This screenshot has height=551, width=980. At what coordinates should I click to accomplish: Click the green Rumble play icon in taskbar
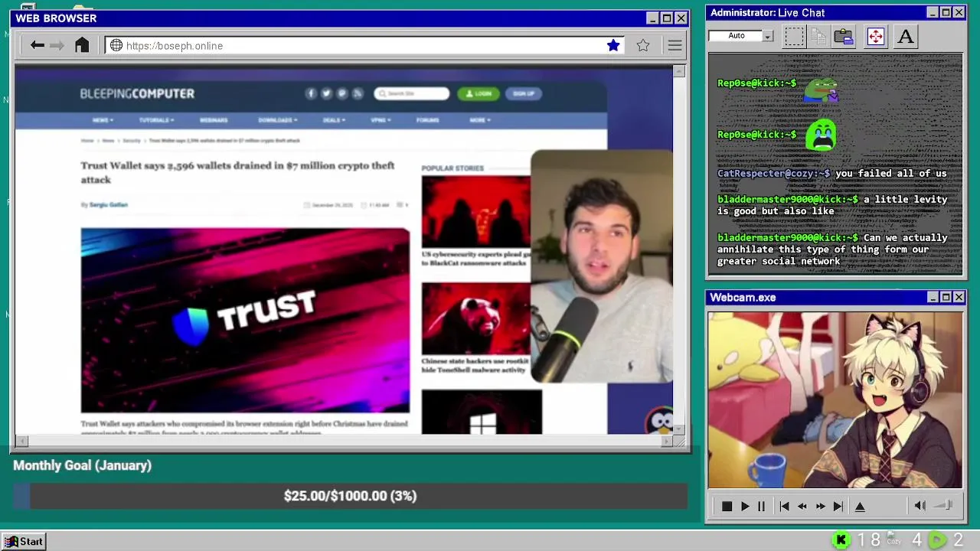tap(937, 540)
